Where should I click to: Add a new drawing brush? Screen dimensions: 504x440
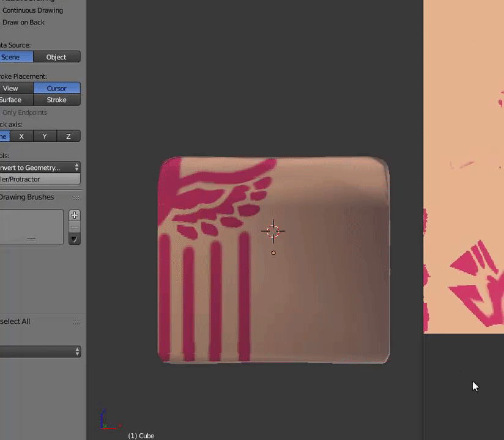click(75, 215)
